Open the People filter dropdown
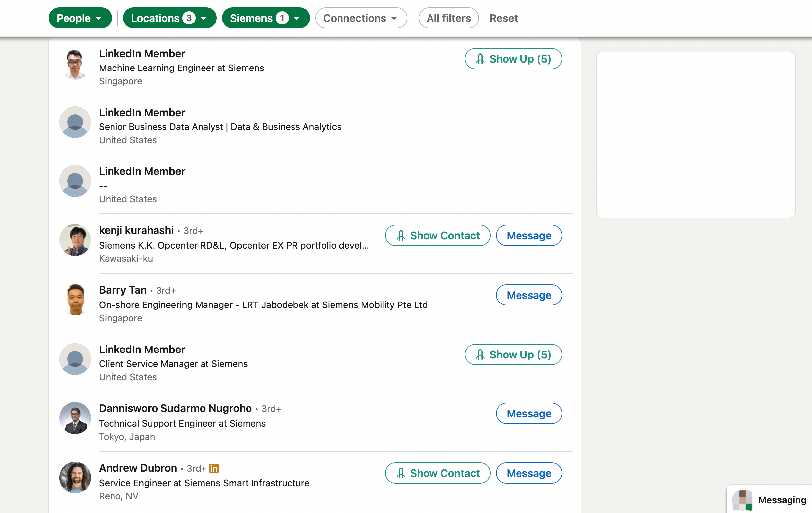Screen dimensions: 812x513 click(x=80, y=18)
